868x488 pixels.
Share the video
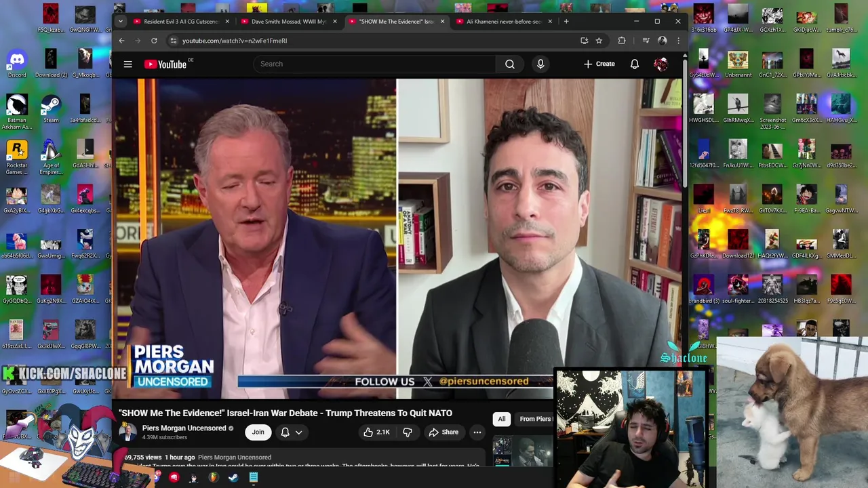click(443, 432)
